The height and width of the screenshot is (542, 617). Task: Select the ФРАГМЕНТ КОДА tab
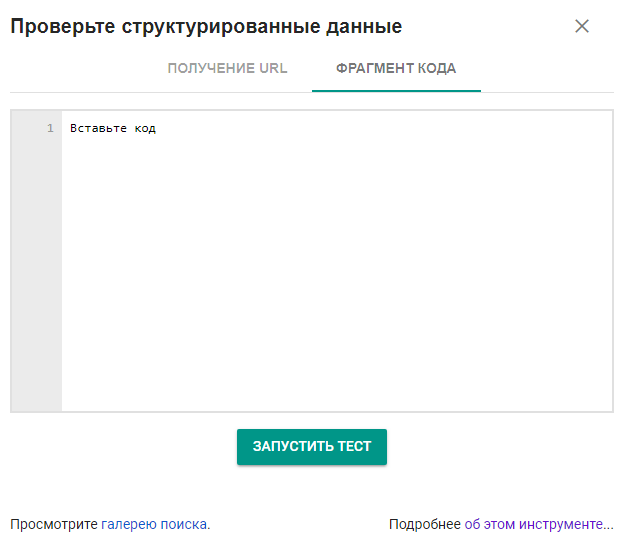coord(396,68)
